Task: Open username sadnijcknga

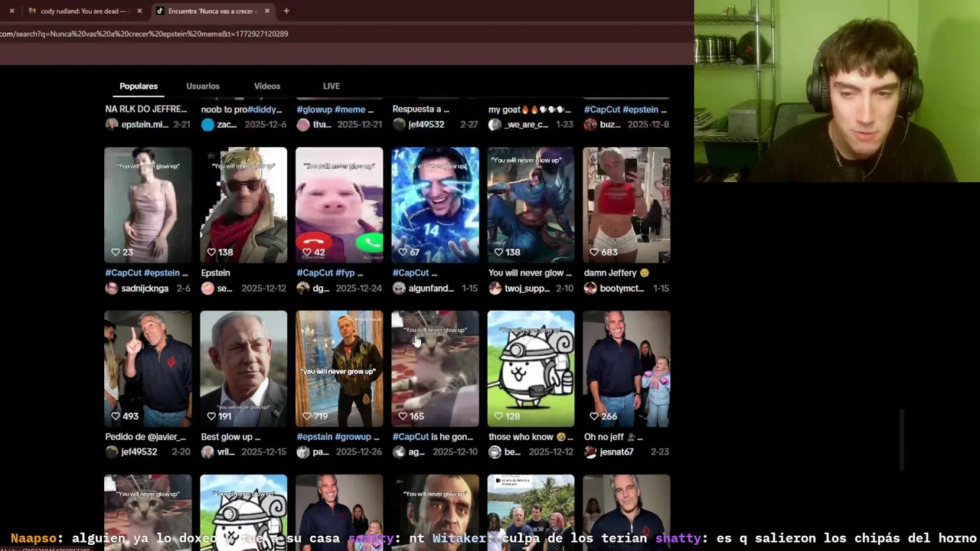Action: (x=145, y=289)
